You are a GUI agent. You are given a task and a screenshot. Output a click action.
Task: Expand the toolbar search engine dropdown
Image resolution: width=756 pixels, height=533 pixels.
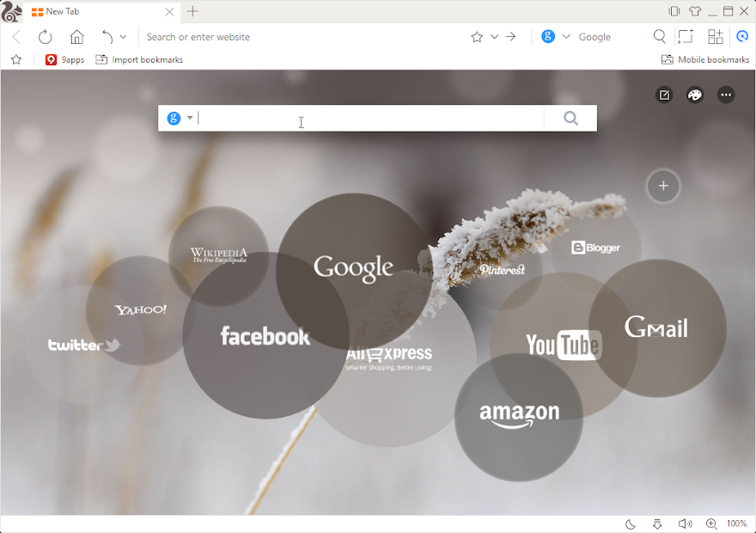tap(566, 37)
